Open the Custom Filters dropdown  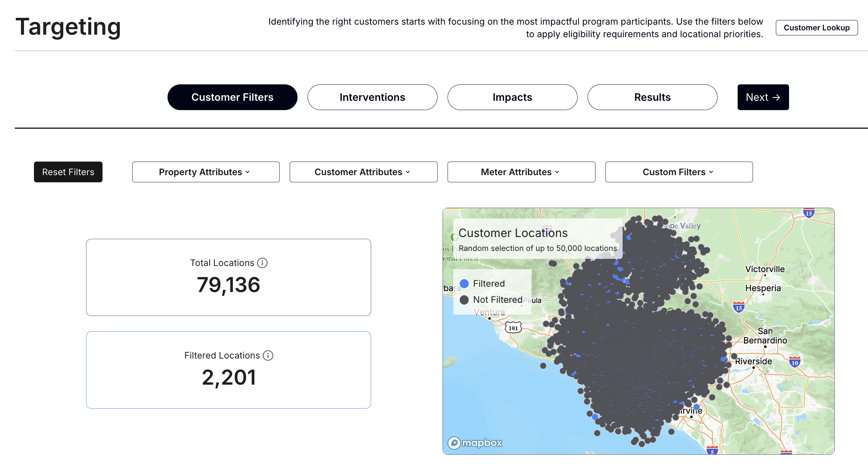click(x=679, y=172)
